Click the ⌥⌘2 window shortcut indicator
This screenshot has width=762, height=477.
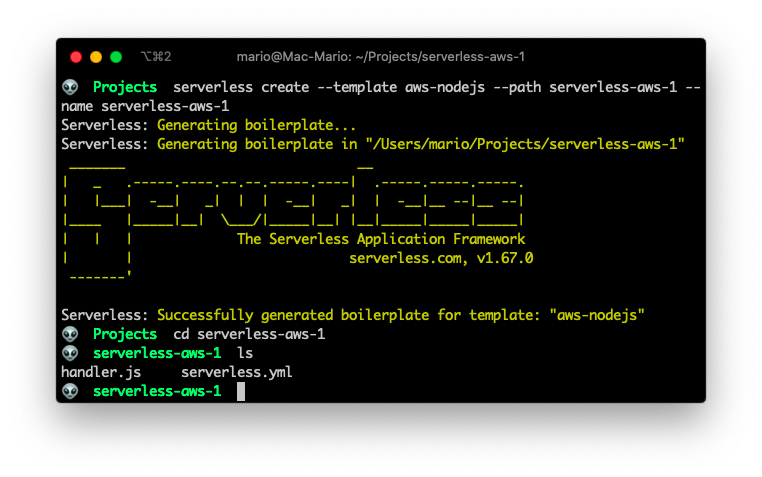pos(156,57)
